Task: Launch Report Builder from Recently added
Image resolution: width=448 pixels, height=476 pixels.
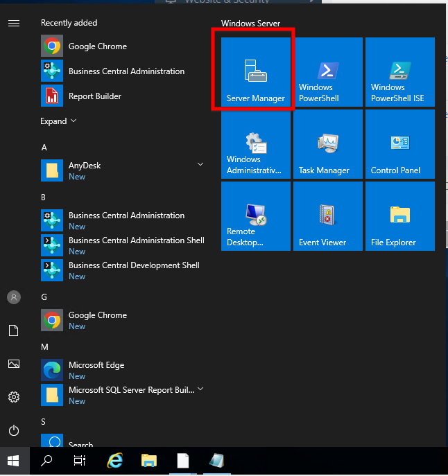Action: pos(123,96)
